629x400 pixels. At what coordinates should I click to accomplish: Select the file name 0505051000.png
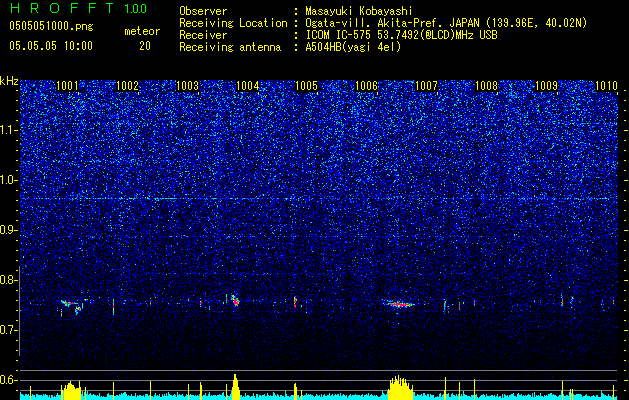51,26
